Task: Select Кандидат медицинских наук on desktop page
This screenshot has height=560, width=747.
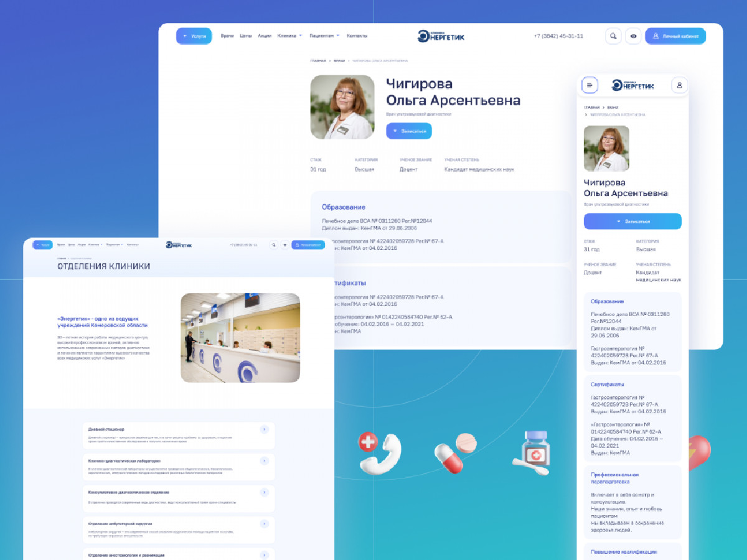Action: click(x=479, y=169)
